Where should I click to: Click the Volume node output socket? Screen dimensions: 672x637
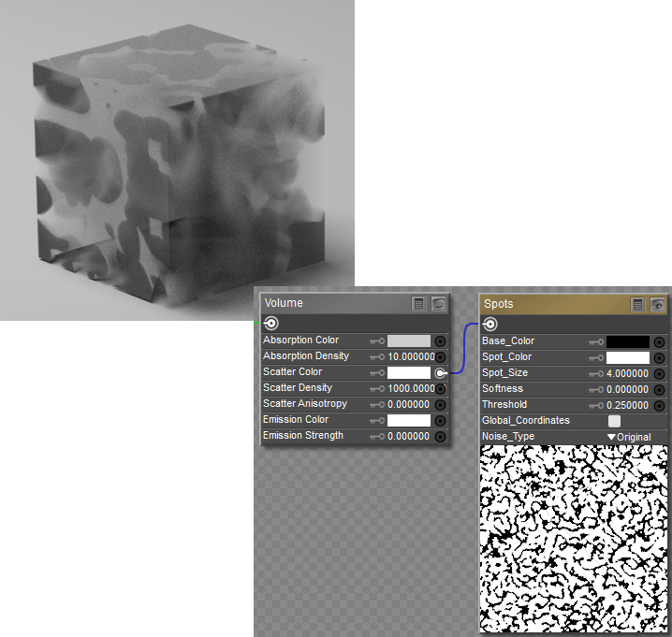271,323
